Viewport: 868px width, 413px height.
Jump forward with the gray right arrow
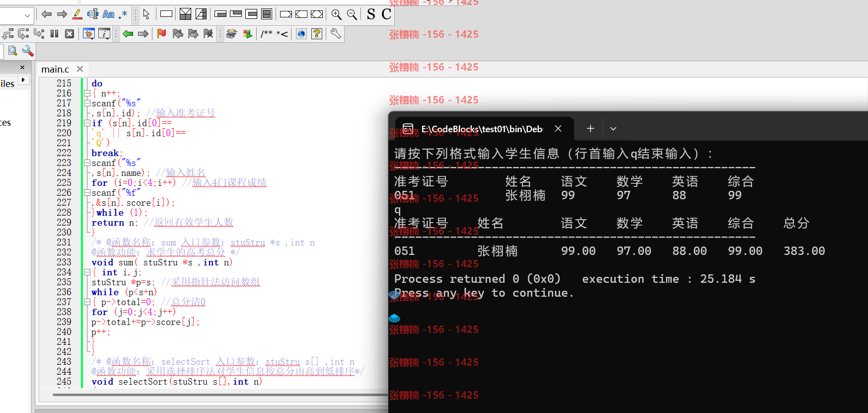62,14
